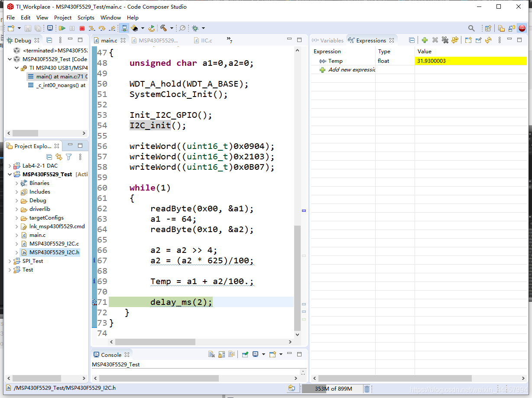Screen dimensions: 532x398
Task: Click the Restart CPU reset icon
Action: click(151, 28)
